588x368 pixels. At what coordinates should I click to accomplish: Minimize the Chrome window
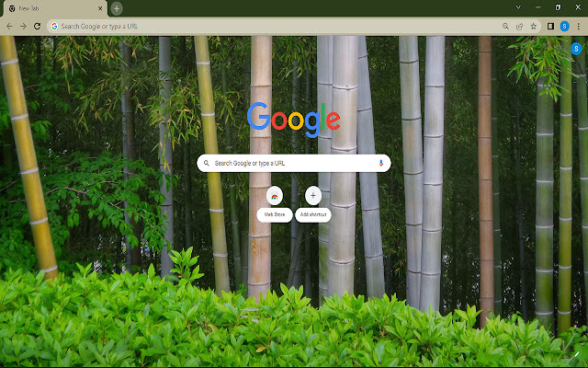[x=538, y=7]
